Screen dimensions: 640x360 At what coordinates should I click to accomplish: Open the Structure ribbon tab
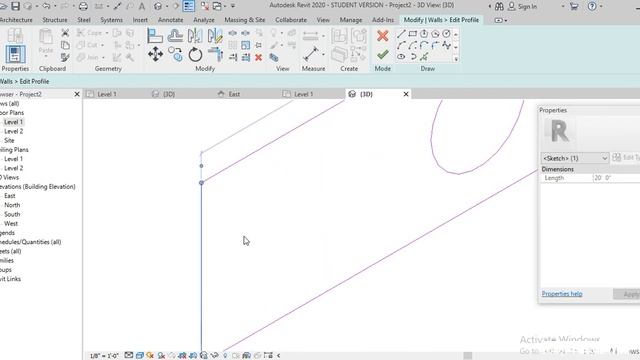[55, 20]
